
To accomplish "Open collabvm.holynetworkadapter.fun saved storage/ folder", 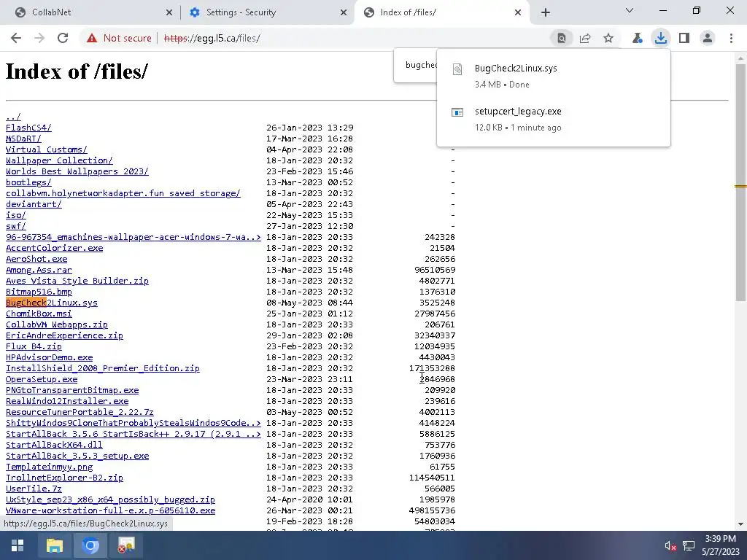I will pos(123,193).
